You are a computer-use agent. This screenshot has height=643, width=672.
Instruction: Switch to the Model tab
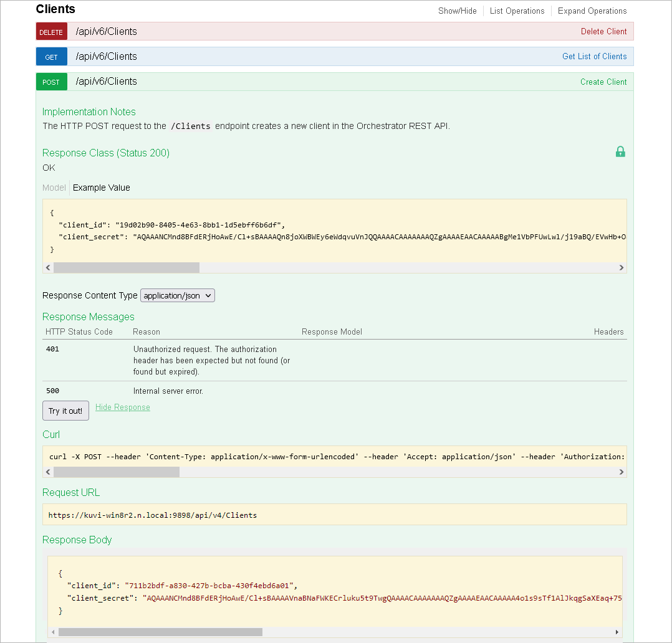click(x=54, y=188)
